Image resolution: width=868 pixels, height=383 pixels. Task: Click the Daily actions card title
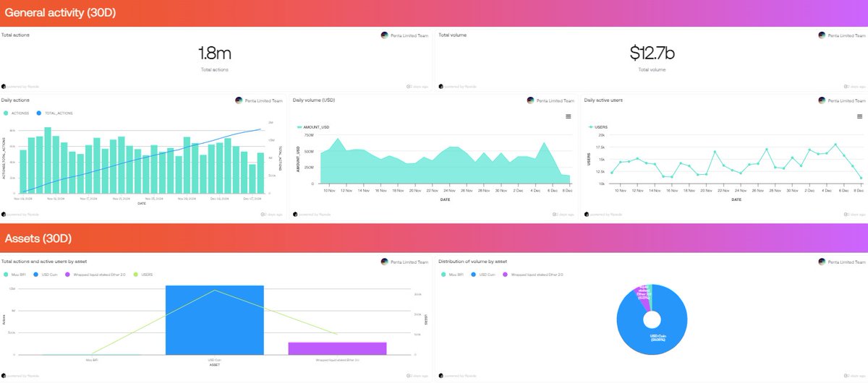click(x=15, y=100)
